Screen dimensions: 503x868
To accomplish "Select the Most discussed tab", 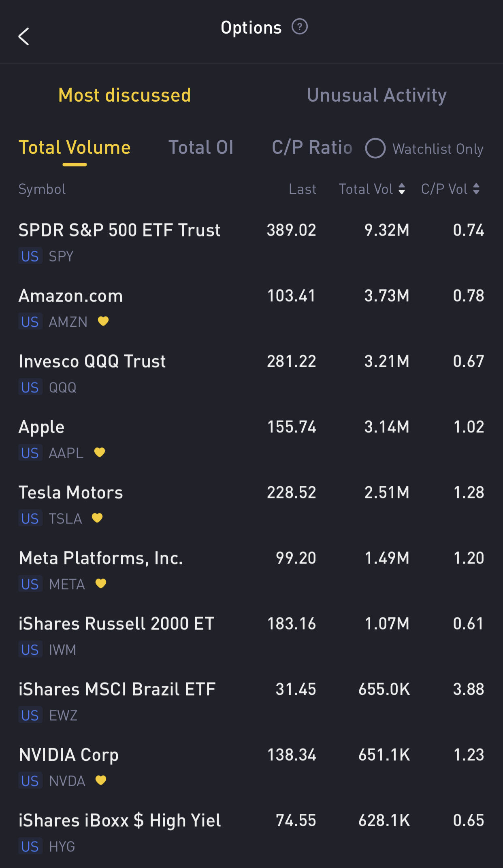I will [124, 96].
